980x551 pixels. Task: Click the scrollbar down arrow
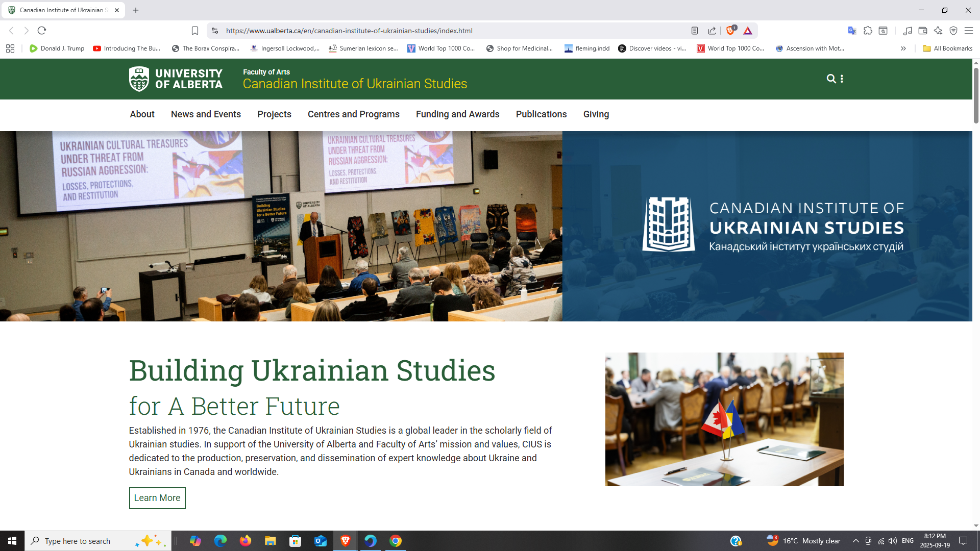(x=976, y=525)
